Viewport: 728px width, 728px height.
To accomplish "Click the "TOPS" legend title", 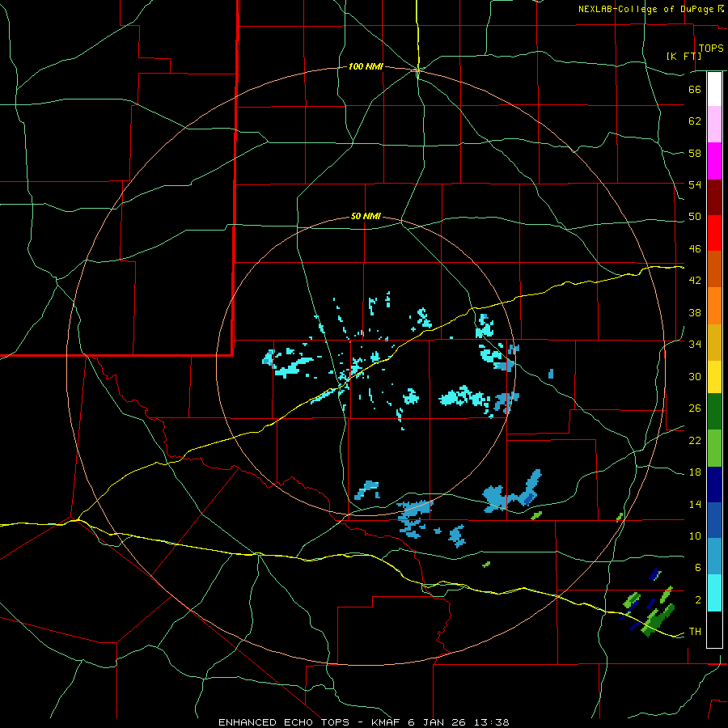I will point(711,49).
